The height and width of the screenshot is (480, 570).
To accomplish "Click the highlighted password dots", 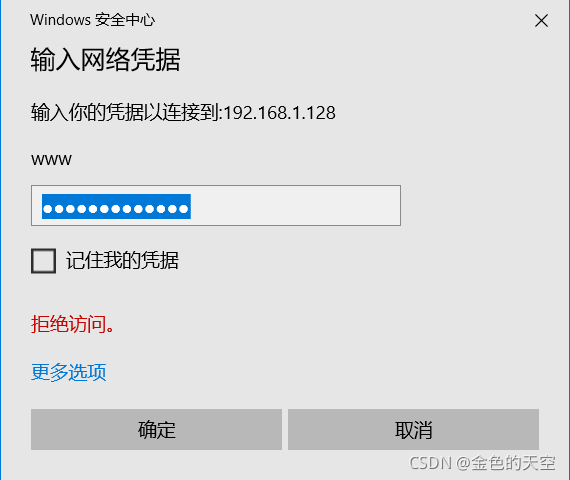I will (x=116, y=207).
